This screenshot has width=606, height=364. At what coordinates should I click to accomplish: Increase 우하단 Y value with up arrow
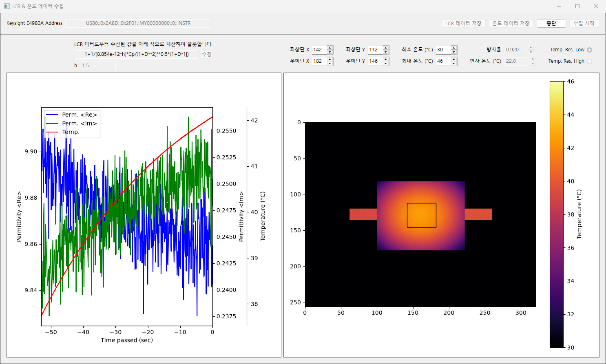tap(386, 59)
